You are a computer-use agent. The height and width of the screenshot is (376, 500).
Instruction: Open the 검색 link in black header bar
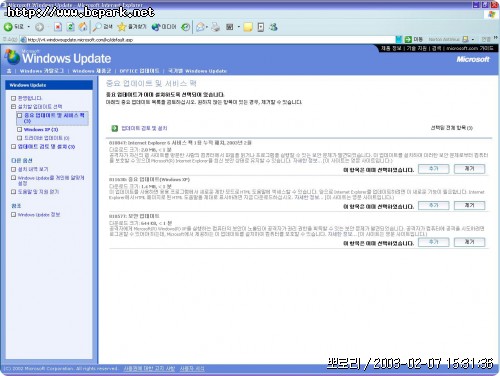pyautogui.click(x=436, y=48)
